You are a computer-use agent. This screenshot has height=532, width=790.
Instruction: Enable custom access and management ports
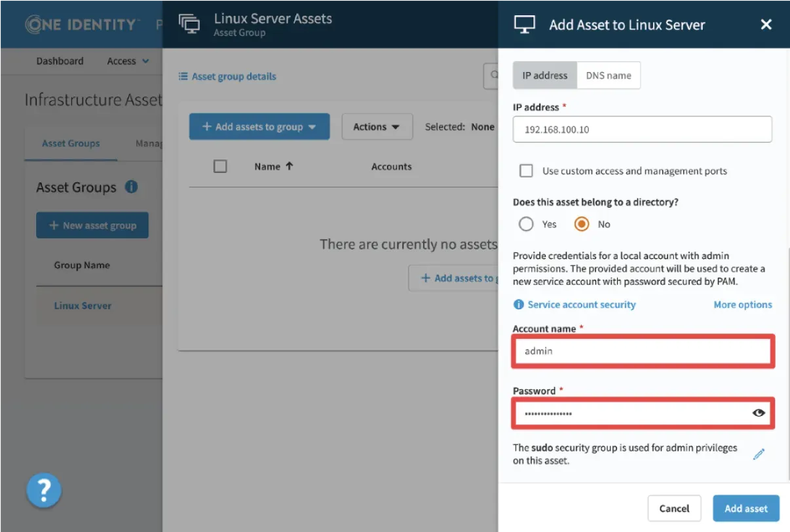(x=526, y=171)
